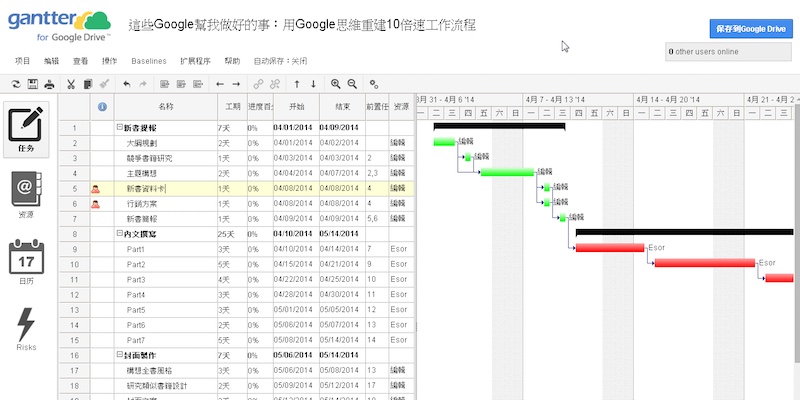Click the 行銷方案 task name
800x400 pixels.
pos(142,204)
